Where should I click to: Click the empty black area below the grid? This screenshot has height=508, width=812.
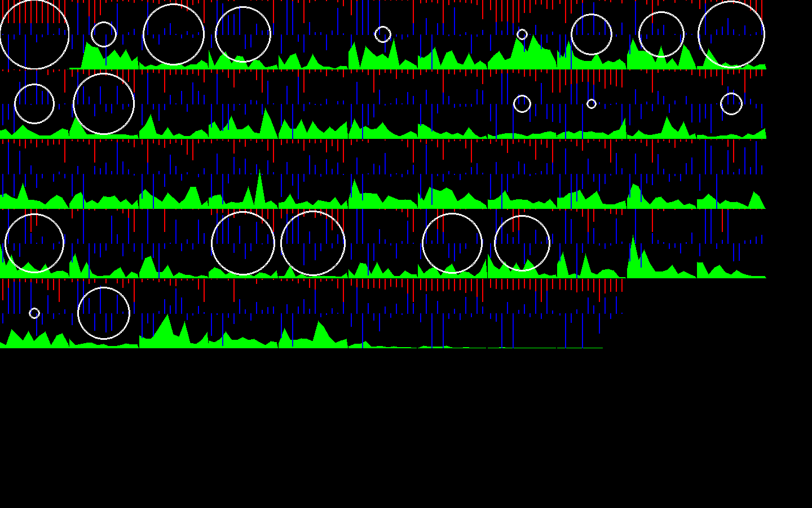pyautogui.click(x=406, y=429)
